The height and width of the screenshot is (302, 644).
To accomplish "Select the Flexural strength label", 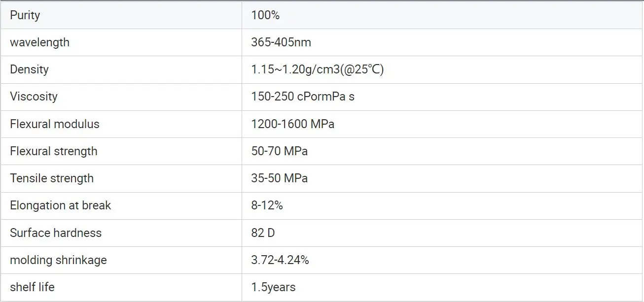I will 54,151.
